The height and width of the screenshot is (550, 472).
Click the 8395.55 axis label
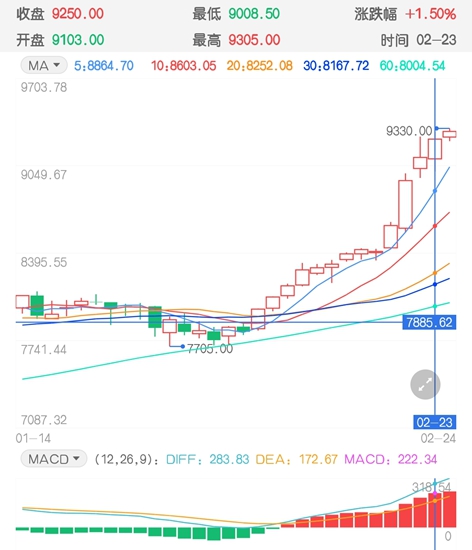[x=44, y=262]
